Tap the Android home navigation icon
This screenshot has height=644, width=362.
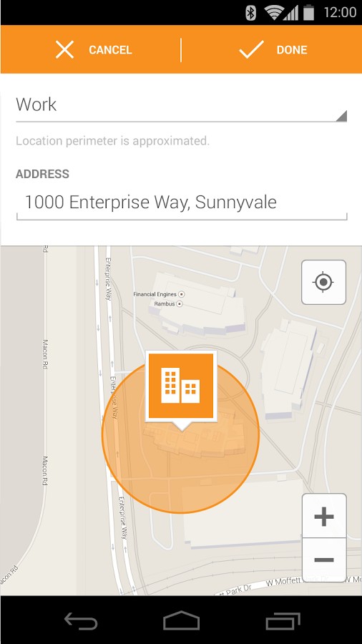(182, 620)
